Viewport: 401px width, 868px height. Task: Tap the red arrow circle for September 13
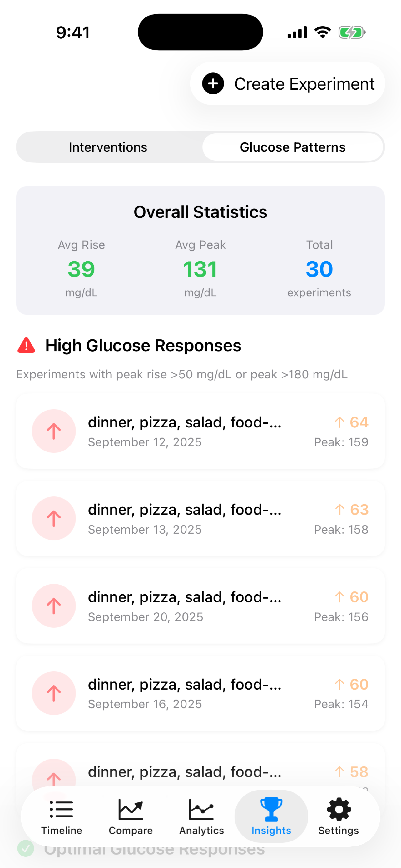(54, 518)
